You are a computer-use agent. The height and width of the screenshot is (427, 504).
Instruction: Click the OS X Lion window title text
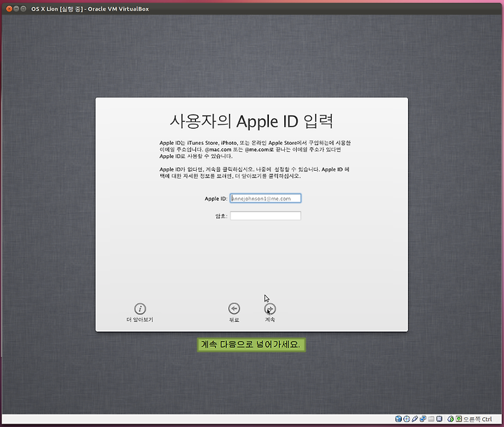click(x=90, y=9)
